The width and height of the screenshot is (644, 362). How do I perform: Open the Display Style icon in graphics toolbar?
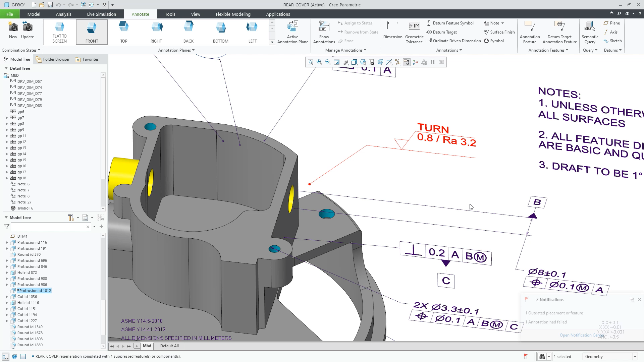pos(354,62)
